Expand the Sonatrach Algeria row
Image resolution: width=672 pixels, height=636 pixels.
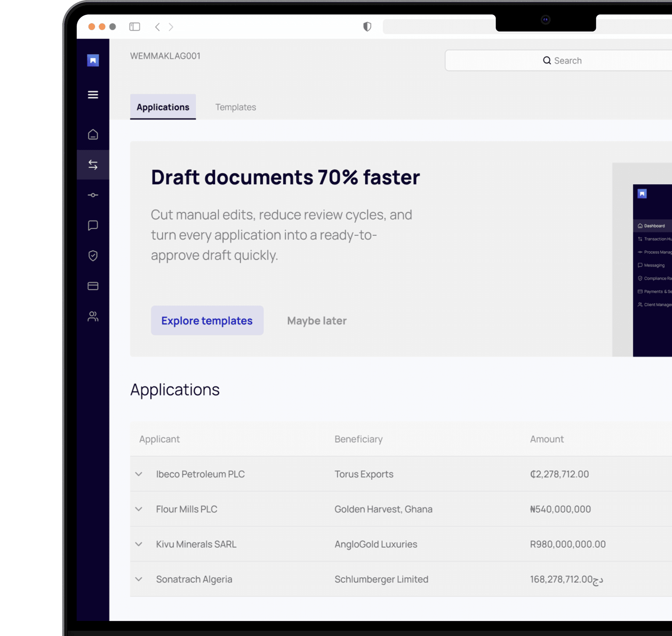pyautogui.click(x=139, y=579)
